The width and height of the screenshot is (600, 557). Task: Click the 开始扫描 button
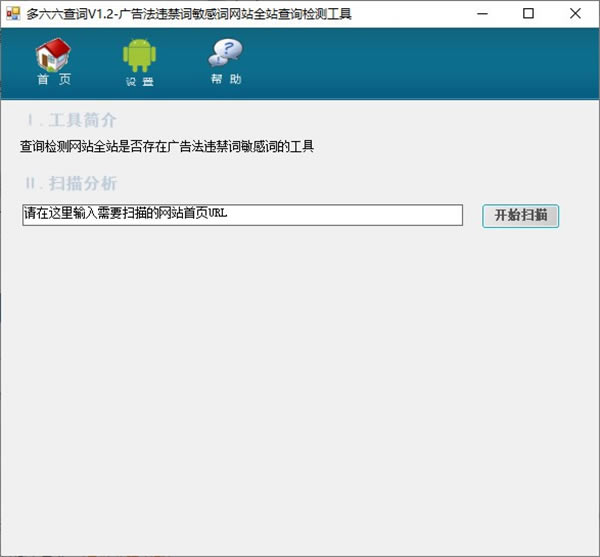520,216
